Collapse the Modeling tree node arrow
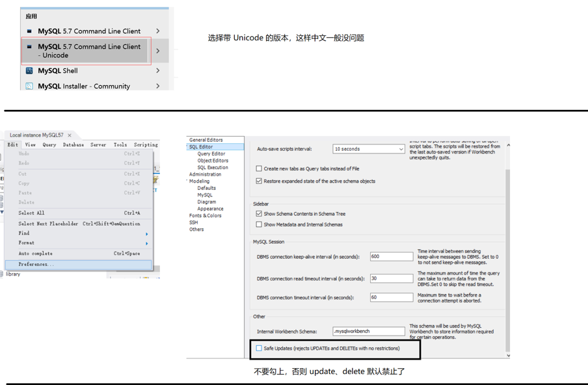This screenshot has width=588, height=385. pos(187,181)
